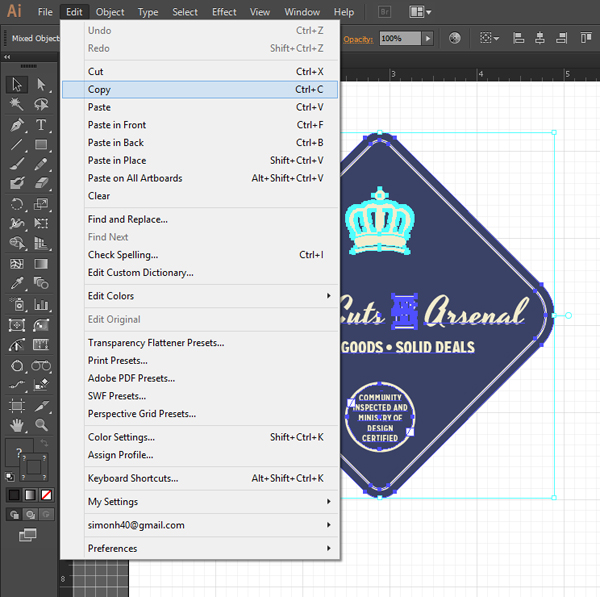Swap fill and stroke arrow
The width and height of the screenshot is (600, 597).
click(44, 443)
